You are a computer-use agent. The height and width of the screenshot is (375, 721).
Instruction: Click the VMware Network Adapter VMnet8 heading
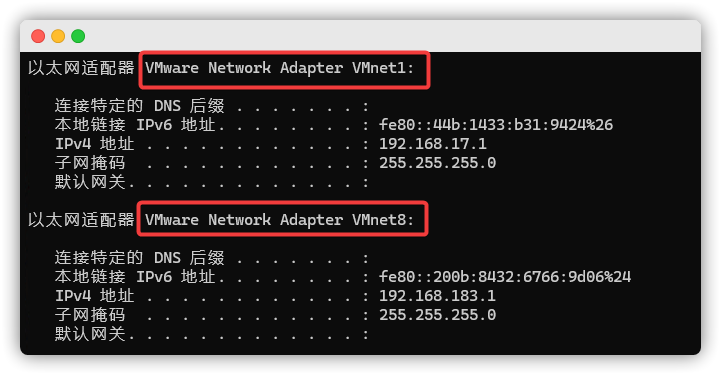pyautogui.click(x=280, y=220)
